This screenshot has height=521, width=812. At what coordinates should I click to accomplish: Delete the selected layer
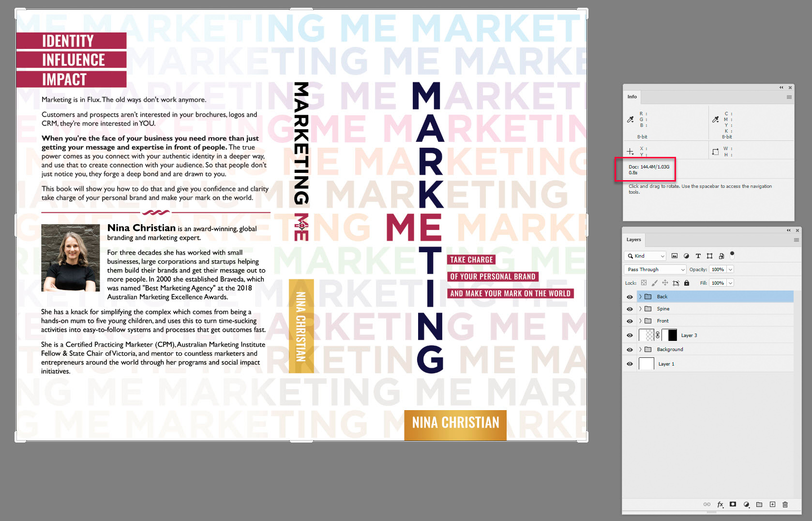pyautogui.click(x=785, y=504)
